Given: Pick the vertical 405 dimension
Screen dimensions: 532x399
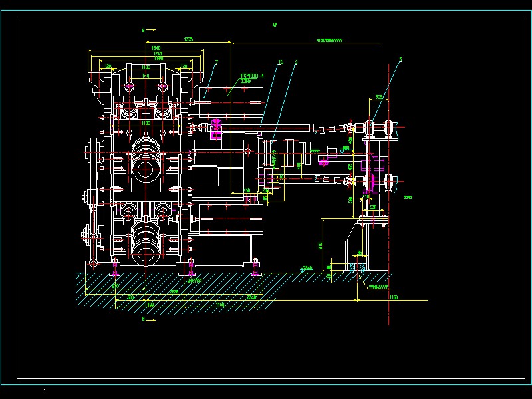Looking at the screenshot, I should (x=298, y=166).
